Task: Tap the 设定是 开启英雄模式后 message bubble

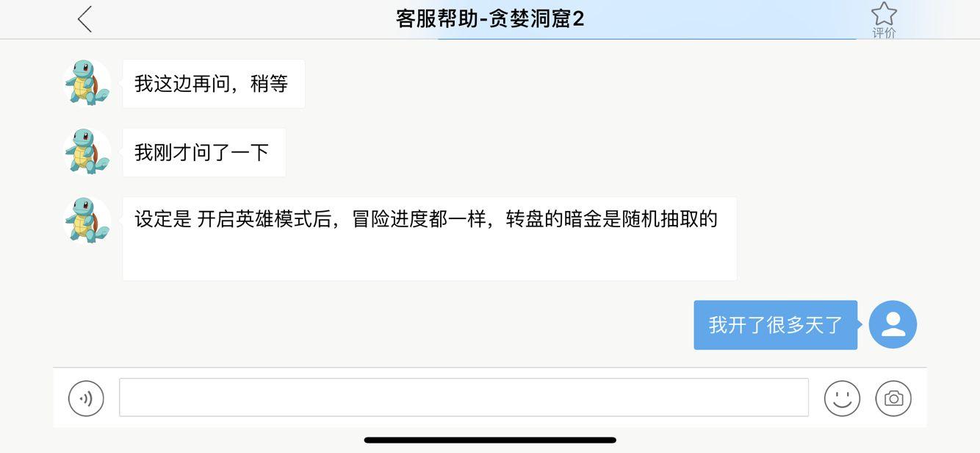Action: (430, 238)
